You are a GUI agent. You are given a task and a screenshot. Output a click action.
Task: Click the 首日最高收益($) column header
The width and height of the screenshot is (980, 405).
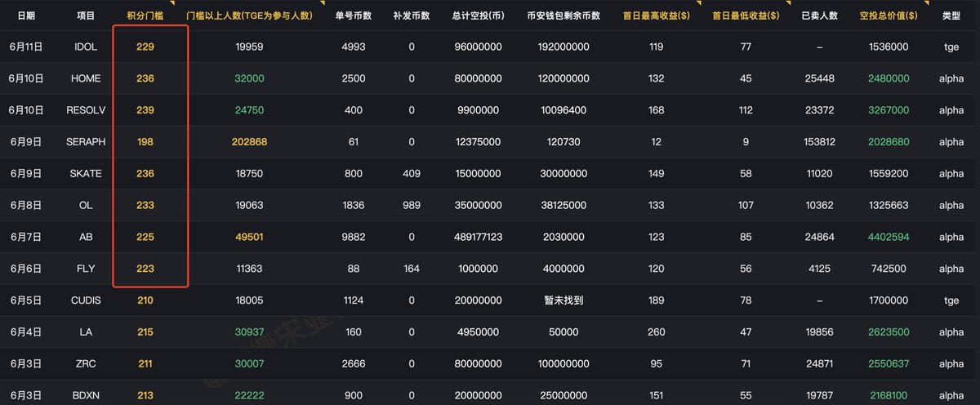tap(656, 16)
